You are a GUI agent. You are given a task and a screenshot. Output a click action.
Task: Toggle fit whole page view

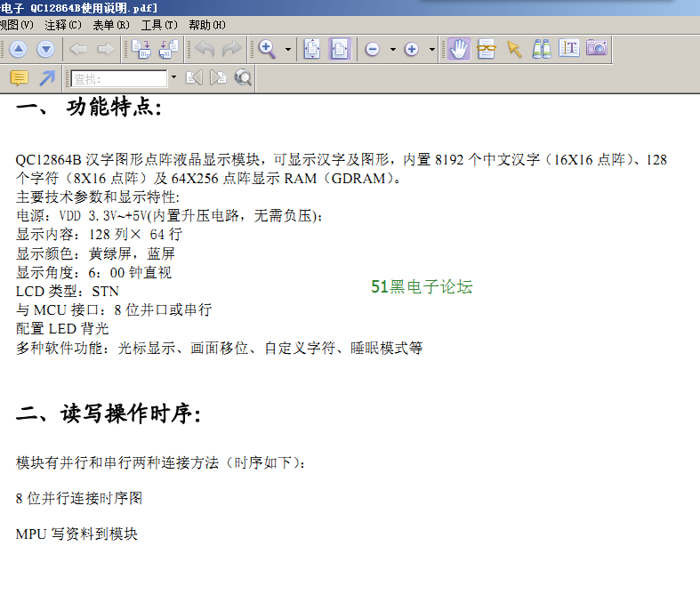pyautogui.click(x=311, y=49)
